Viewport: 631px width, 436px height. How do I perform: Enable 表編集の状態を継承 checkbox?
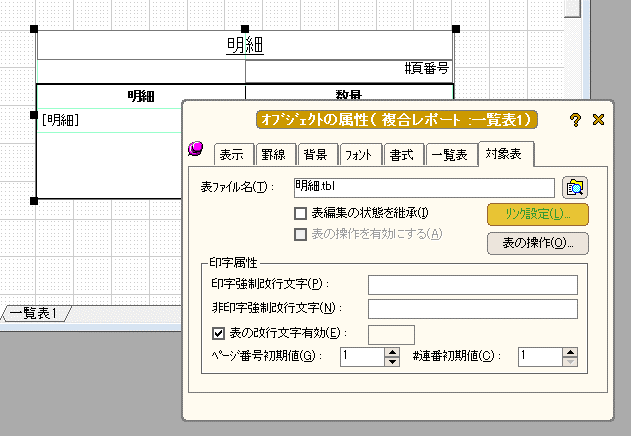click(301, 213)
